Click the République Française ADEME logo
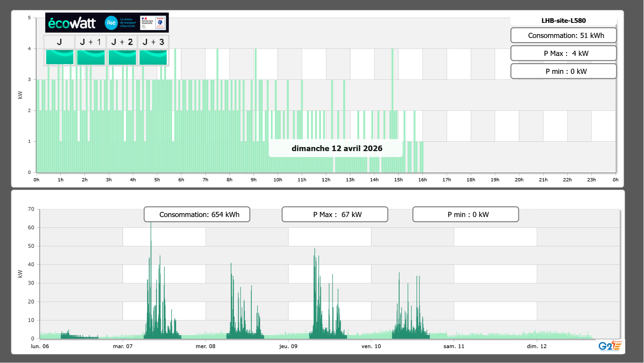Image resolution: width=644 pixels, height=363 pixels. [153, 23]
